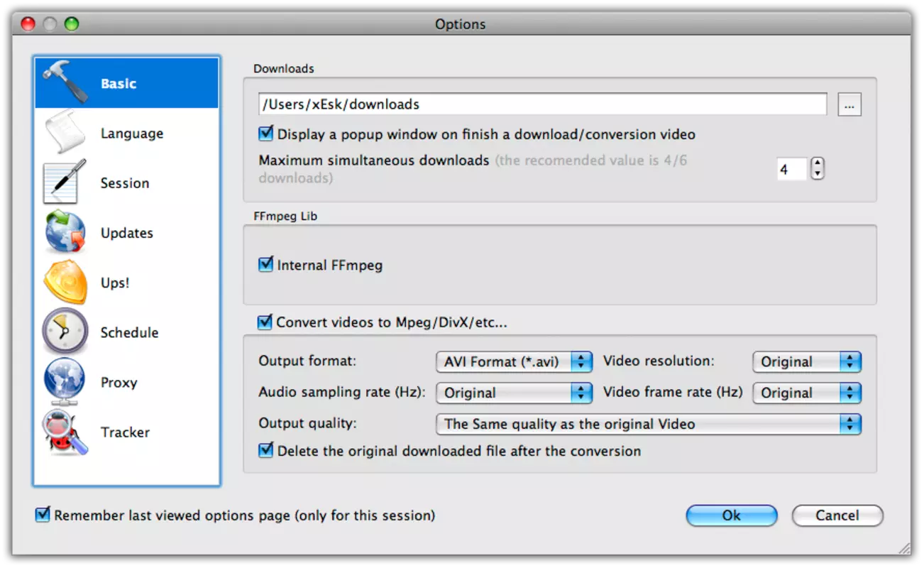
Task: Toggle popup window on finish checkbox
Action: pos(266,133)
